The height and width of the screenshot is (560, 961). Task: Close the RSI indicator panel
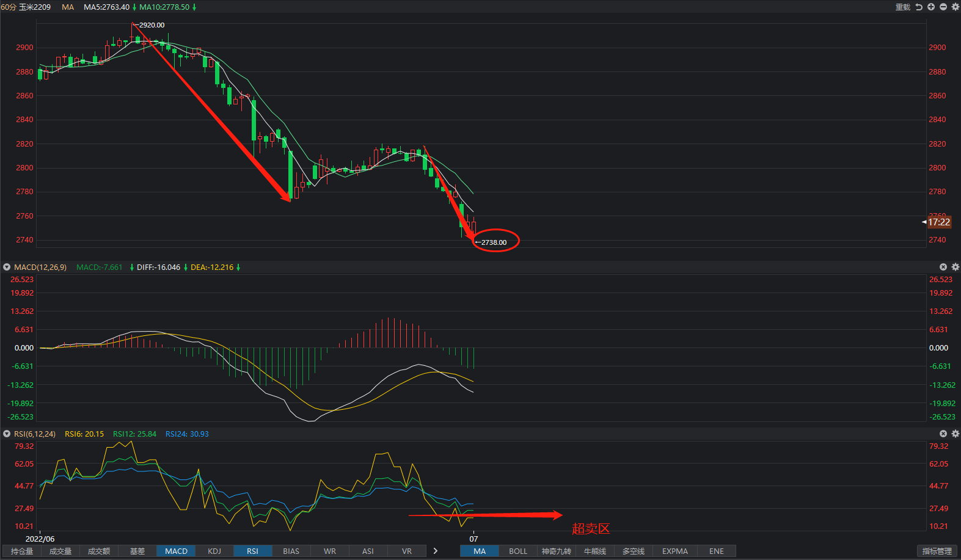click(x=943, y=434)
